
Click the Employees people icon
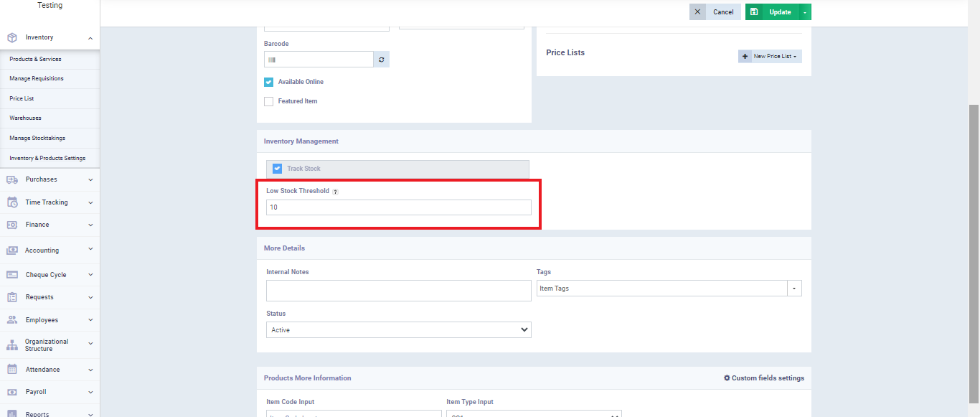pyautogui.click(x=12, y=320)
